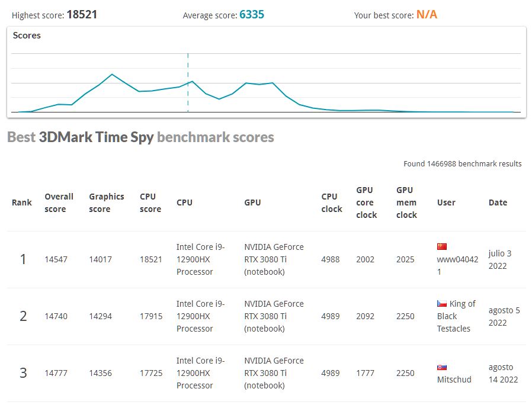Click rank number 2

[23, 316]
